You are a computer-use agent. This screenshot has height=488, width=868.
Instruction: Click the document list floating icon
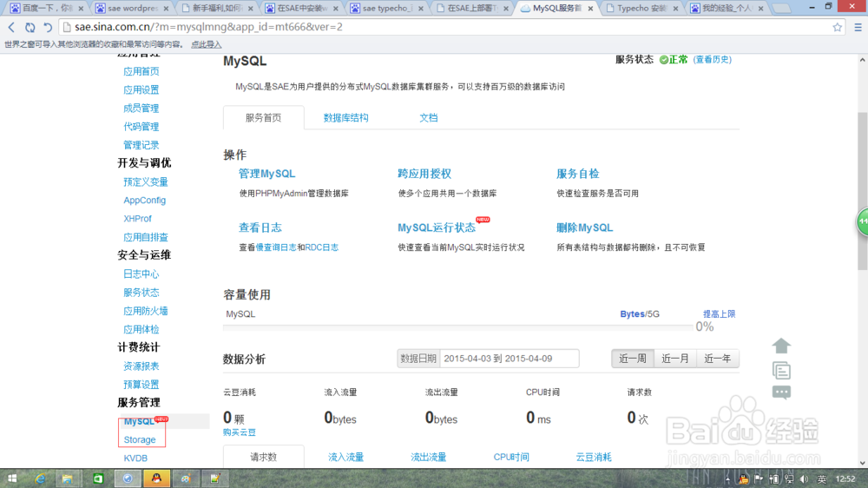click(781, 370)
